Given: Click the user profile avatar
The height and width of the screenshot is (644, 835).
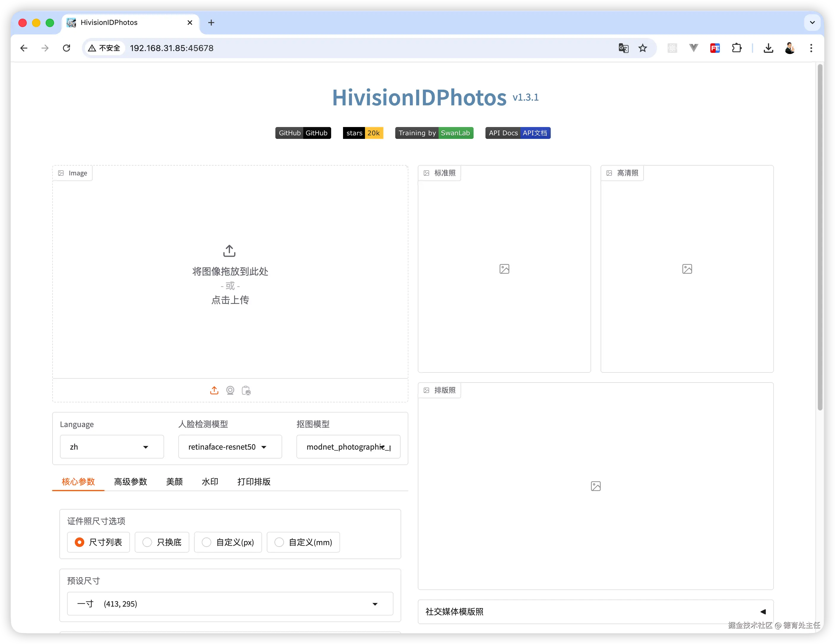Looking at the screenshot, I should pos(790,48).
